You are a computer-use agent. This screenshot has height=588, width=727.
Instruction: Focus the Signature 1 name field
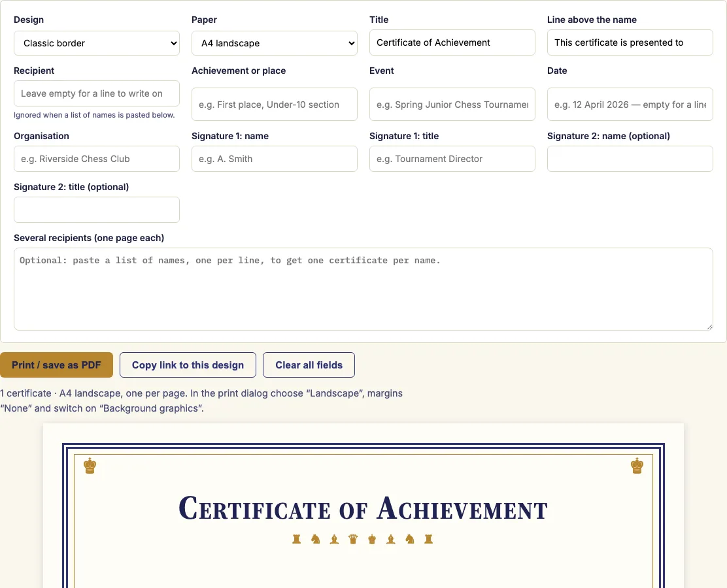274,159
